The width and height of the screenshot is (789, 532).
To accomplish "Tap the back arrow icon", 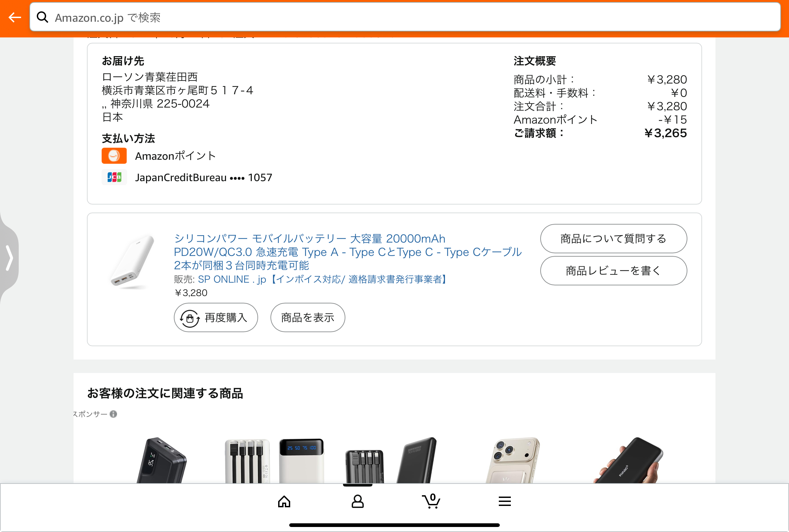I will coord(15,17).
